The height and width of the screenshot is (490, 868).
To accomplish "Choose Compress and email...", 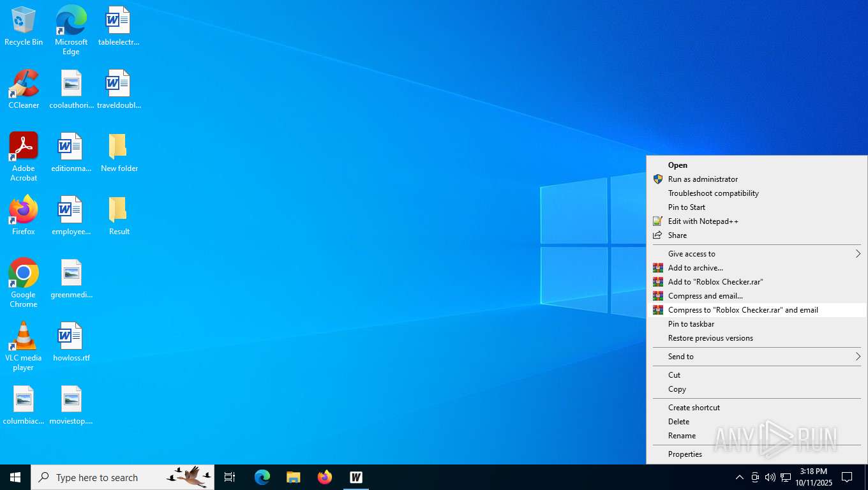I will pyautogui.click(x=756, y=296).
